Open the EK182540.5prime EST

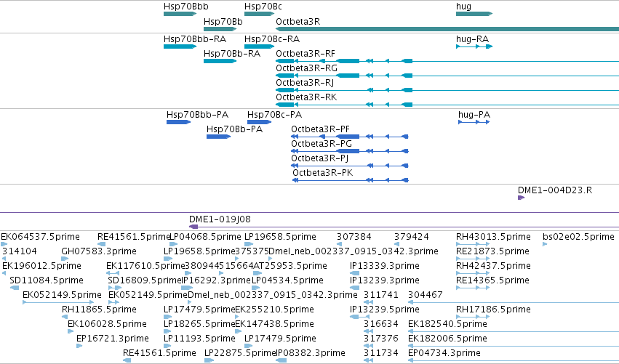(x=514, y=331)
